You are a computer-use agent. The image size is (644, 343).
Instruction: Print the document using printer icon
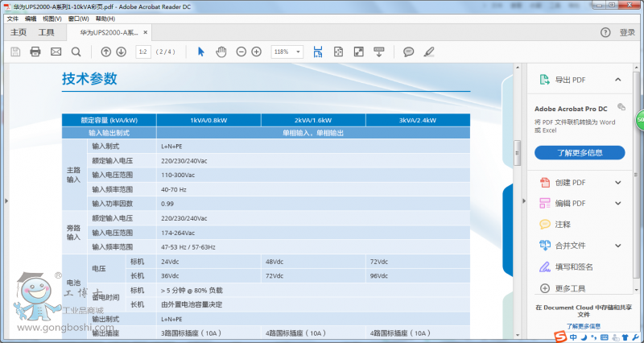35,52
